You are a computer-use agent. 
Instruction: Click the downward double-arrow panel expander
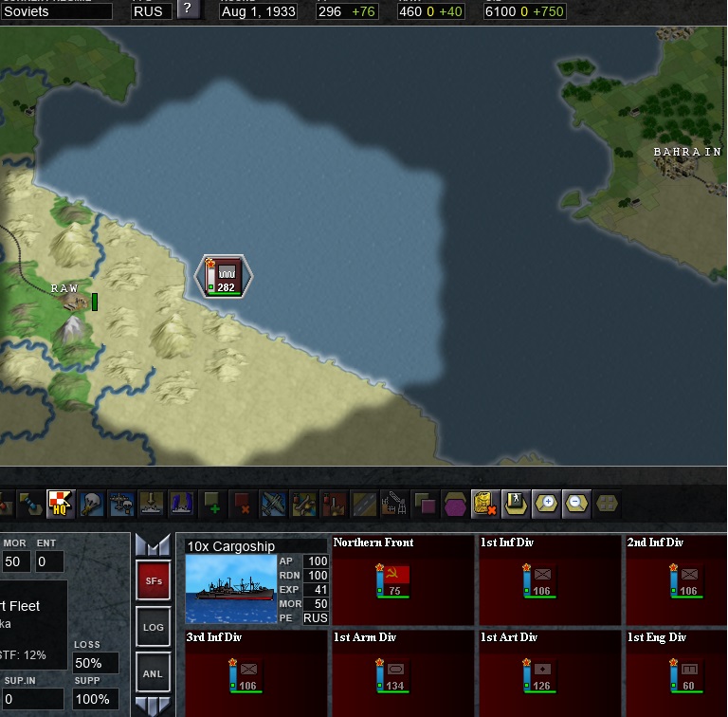point(154,706)
